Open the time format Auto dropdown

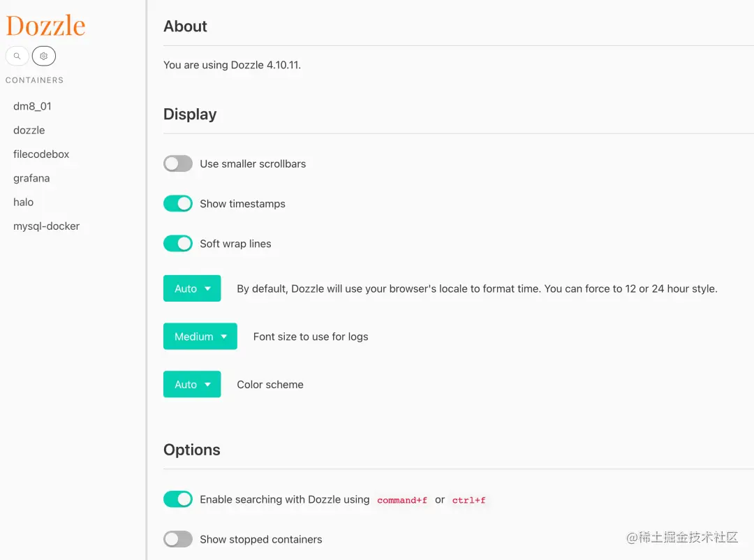tap(192, 288)
